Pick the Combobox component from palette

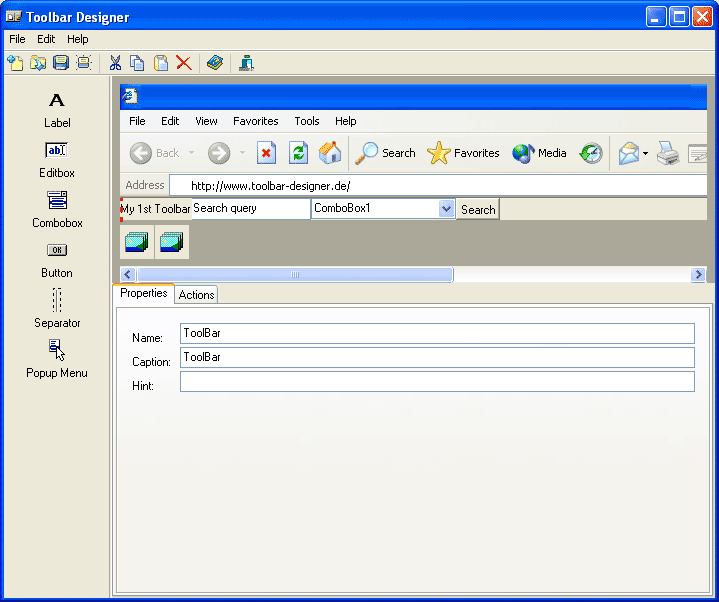point(57,209)
